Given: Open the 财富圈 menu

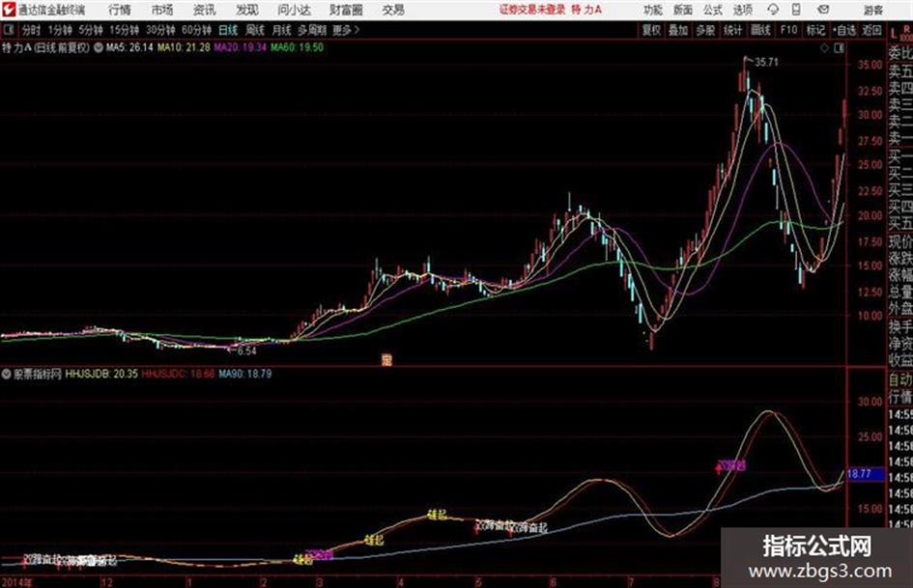Looking at the screenshot, I should pyautogui.click(x=346, y=10).
